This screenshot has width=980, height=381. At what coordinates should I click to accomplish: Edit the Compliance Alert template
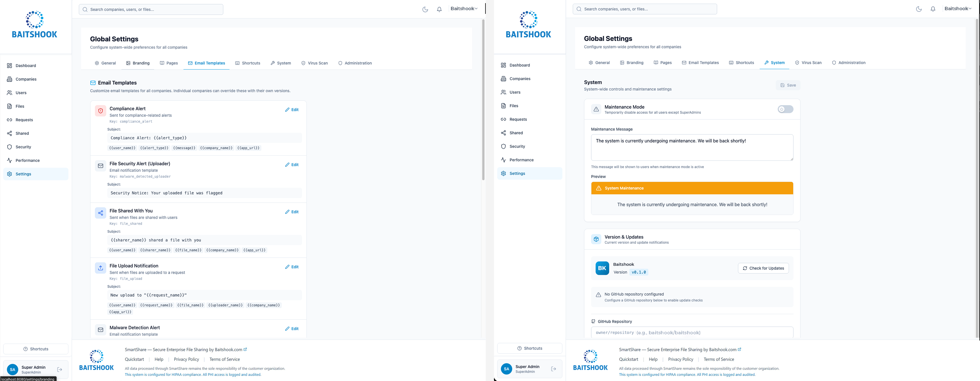coord(292,110)
